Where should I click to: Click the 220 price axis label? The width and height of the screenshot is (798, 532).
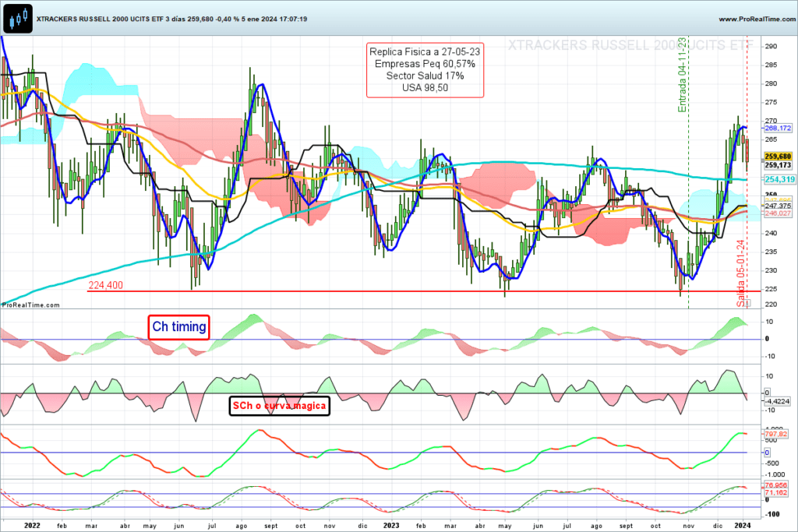click(771, 304)
